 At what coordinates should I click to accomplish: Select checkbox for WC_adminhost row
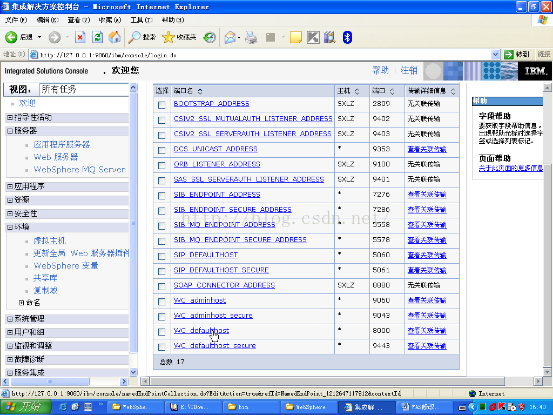coord(162,301)
